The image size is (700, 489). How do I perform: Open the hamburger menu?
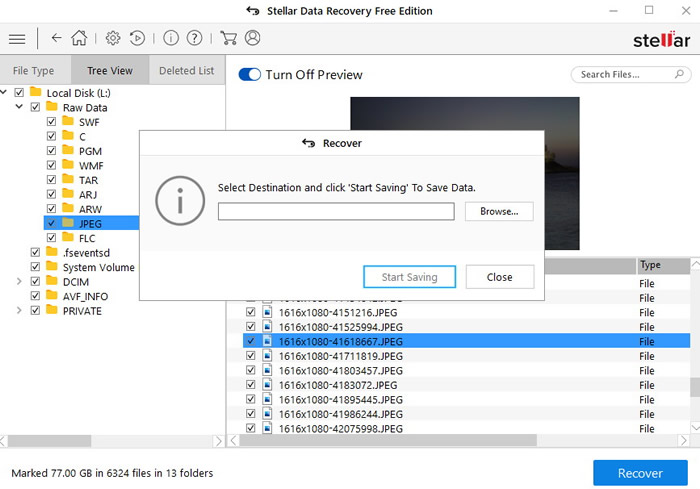[17, 39]
